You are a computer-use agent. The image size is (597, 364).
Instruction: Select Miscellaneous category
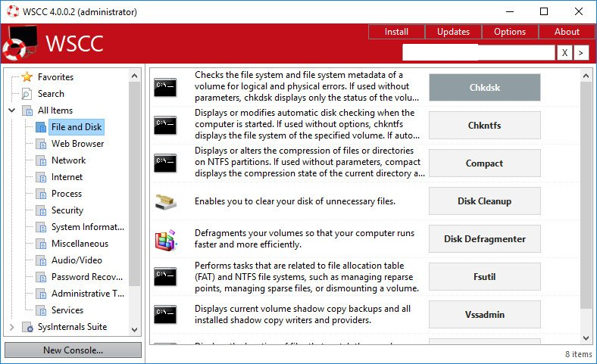click(80, 244)
